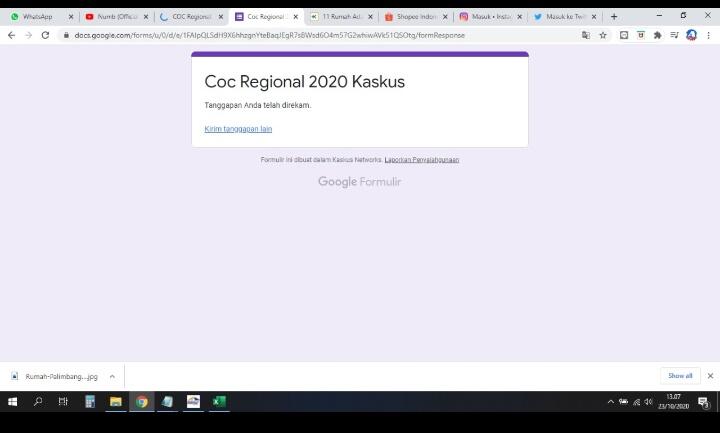The image size is (720, 433).
Task: Open the Calculator taskbar icon
Action: tap(90, 402)
